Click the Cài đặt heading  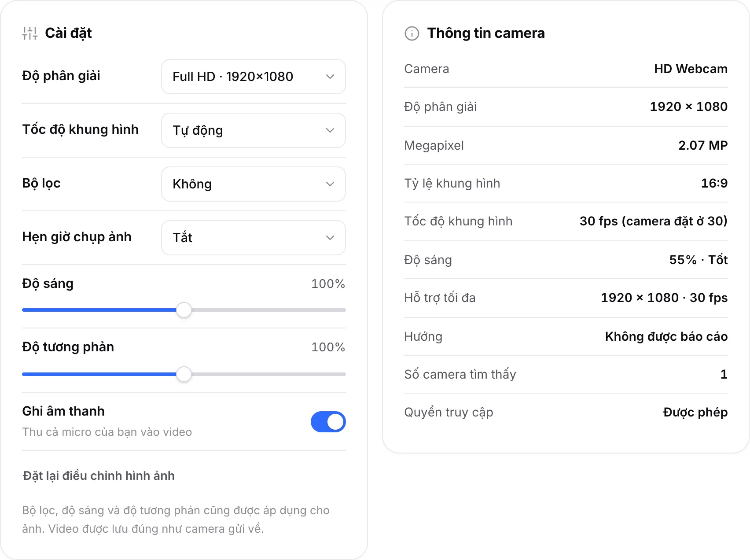[x=68, y=33]
